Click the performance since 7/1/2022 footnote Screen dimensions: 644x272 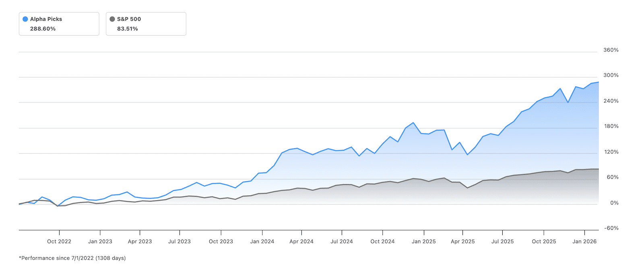[x=72, y=258]
